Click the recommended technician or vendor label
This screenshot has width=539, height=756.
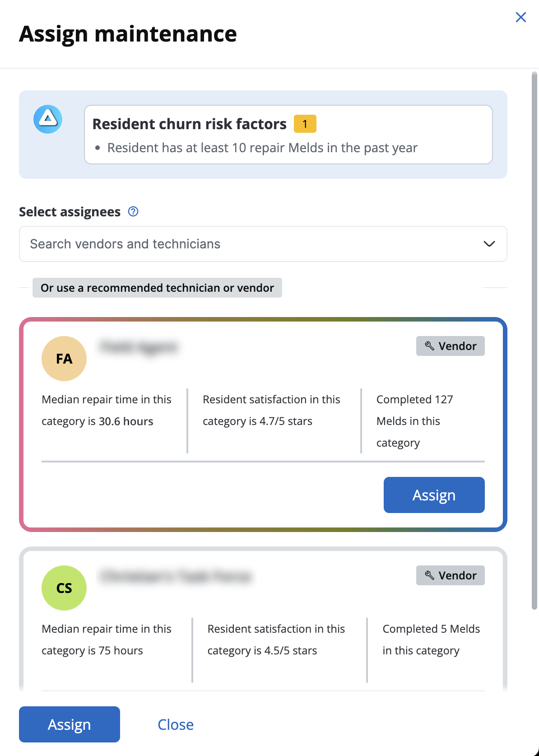tap(157, 288)
